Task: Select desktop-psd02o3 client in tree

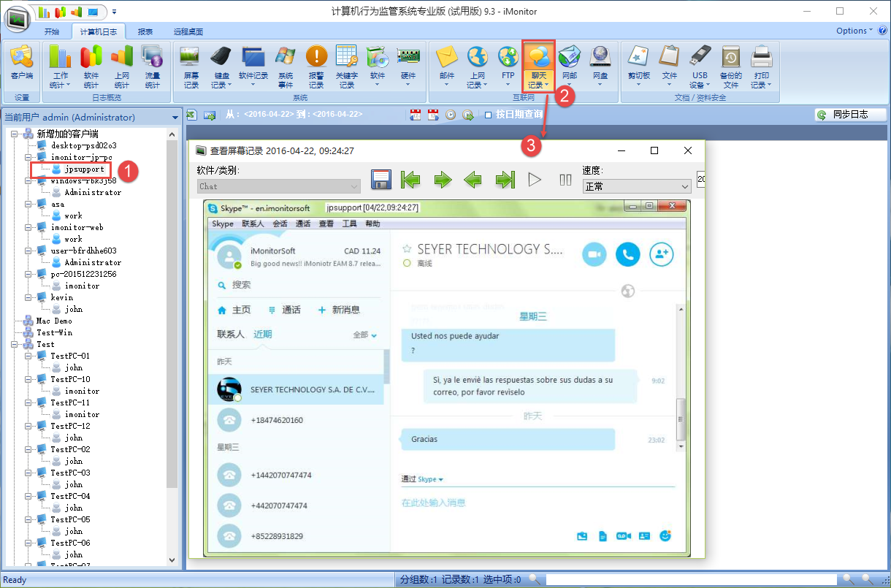Action: [x=83, y=145]
